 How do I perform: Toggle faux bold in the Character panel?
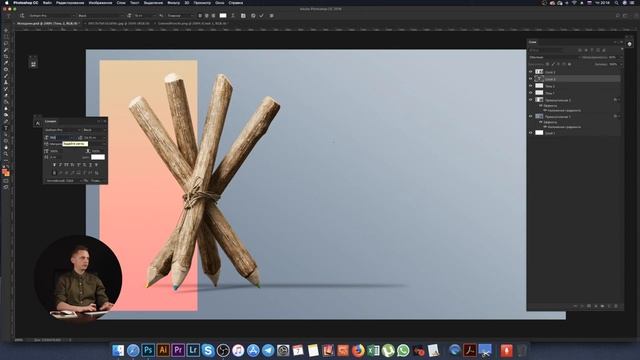pos(54,164)
